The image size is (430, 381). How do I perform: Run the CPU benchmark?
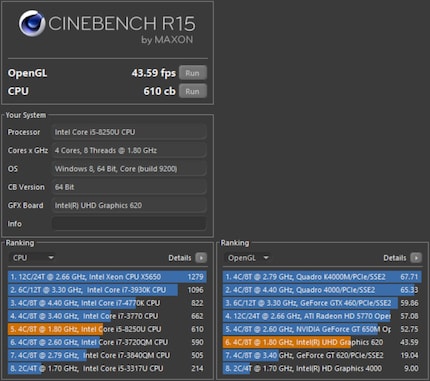point(193,91)
